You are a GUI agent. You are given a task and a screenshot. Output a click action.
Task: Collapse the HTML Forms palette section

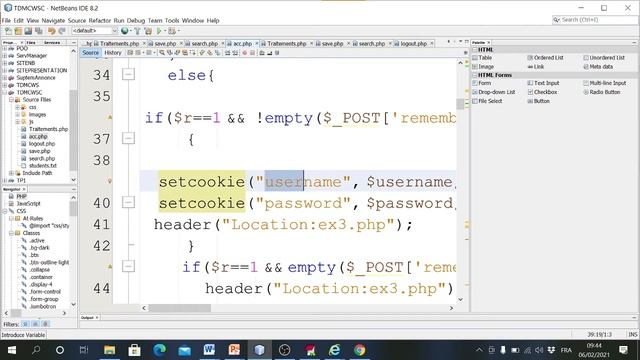tap(475, 75)
